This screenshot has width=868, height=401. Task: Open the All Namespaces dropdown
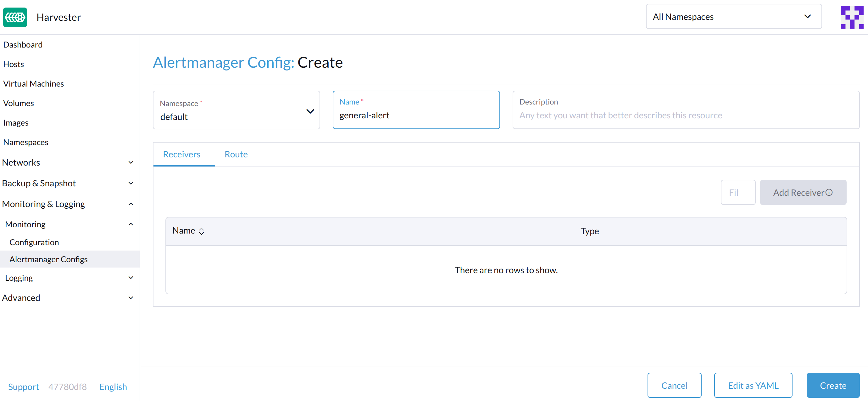(x=733, y=16)
